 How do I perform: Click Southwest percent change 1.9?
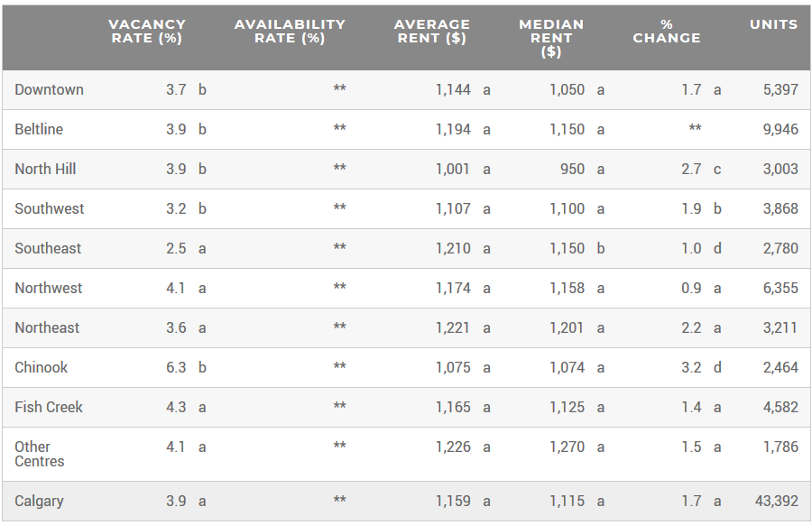click(x=691, y=208)
